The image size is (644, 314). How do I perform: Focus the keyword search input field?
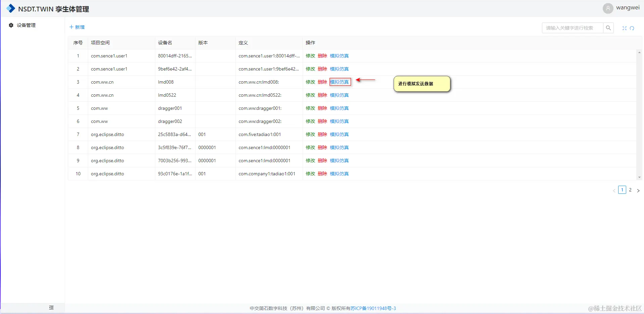click(573, 28)
